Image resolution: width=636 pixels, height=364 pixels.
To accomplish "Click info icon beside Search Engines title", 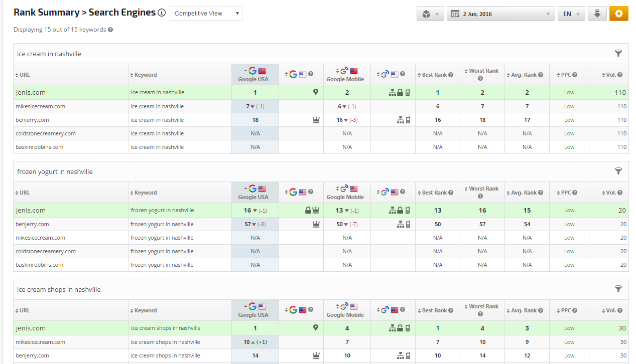I will [x=161, y=13].
